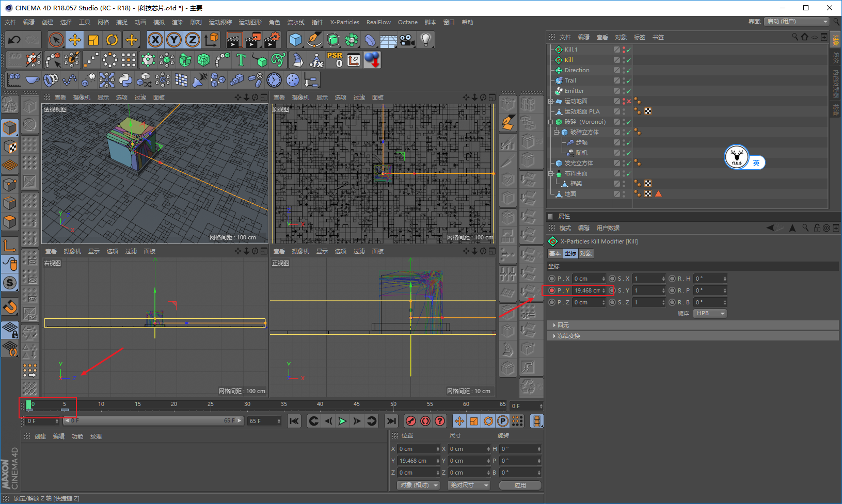
Task: Click the Undo arrow icon
Action: pos(14,40)
